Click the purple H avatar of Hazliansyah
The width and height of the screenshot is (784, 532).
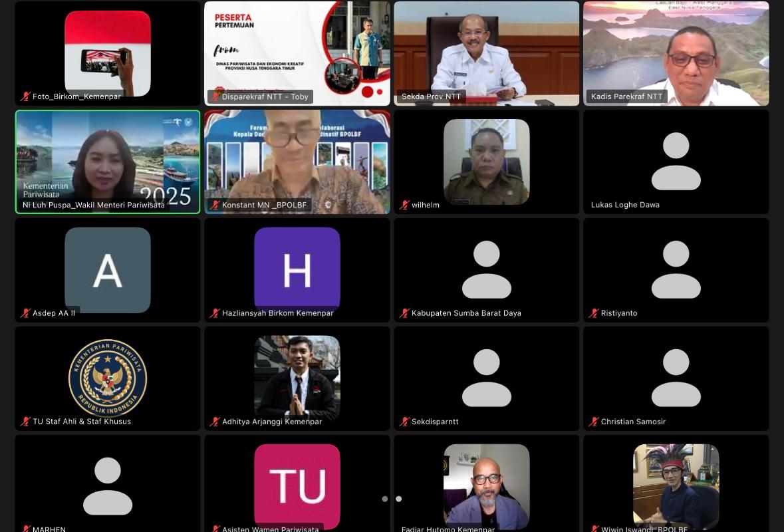pos(297,269)
